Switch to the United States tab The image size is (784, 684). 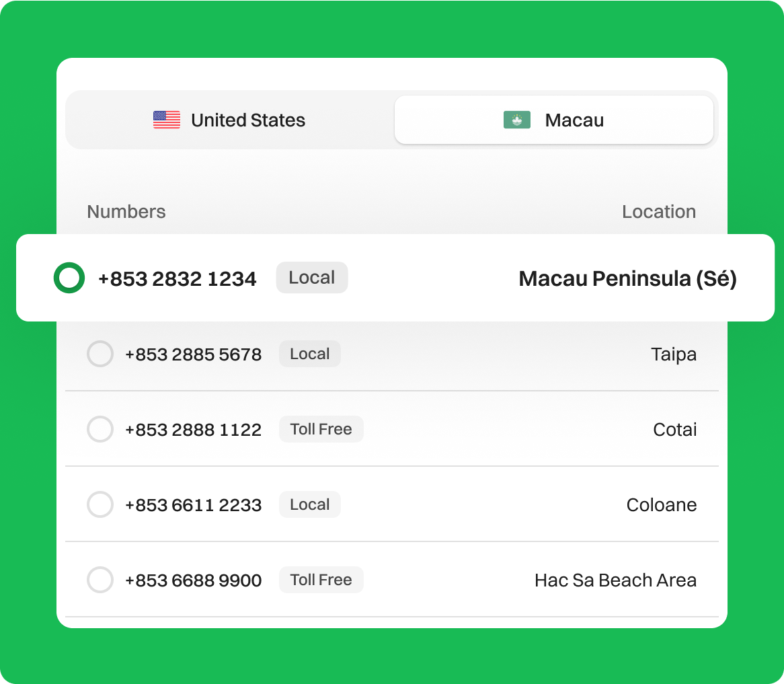pos(229,120)
